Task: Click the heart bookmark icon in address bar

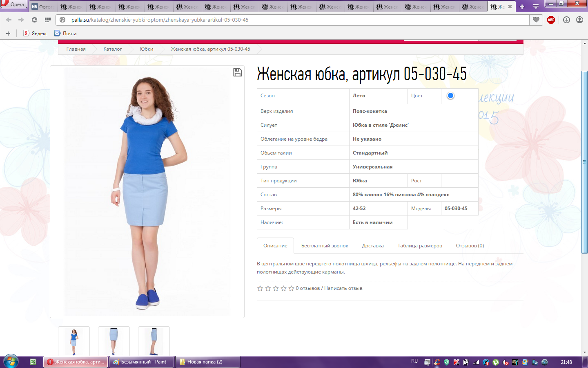Action: pos(536,20)
